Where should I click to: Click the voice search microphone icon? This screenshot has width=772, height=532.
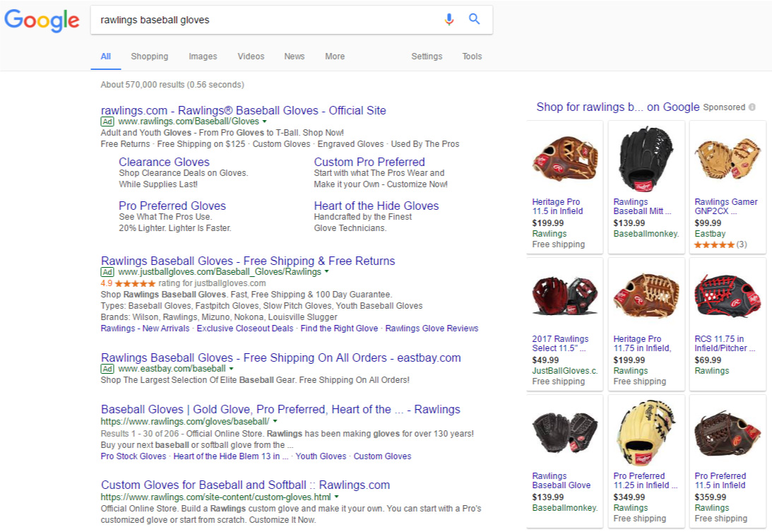tap(450, 20)
